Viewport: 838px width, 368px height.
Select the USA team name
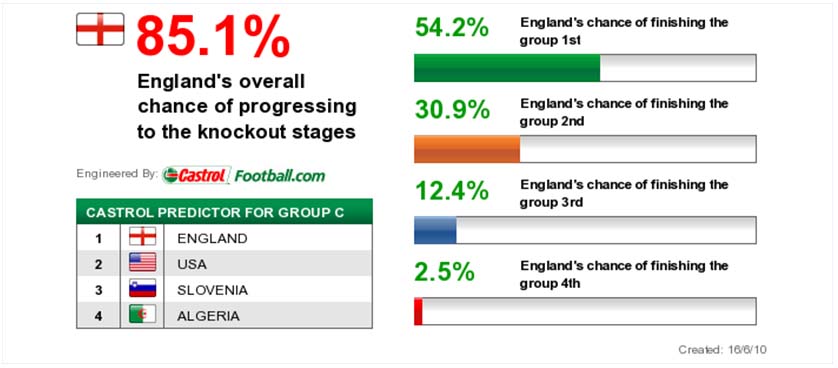click(x=192, y=264)
